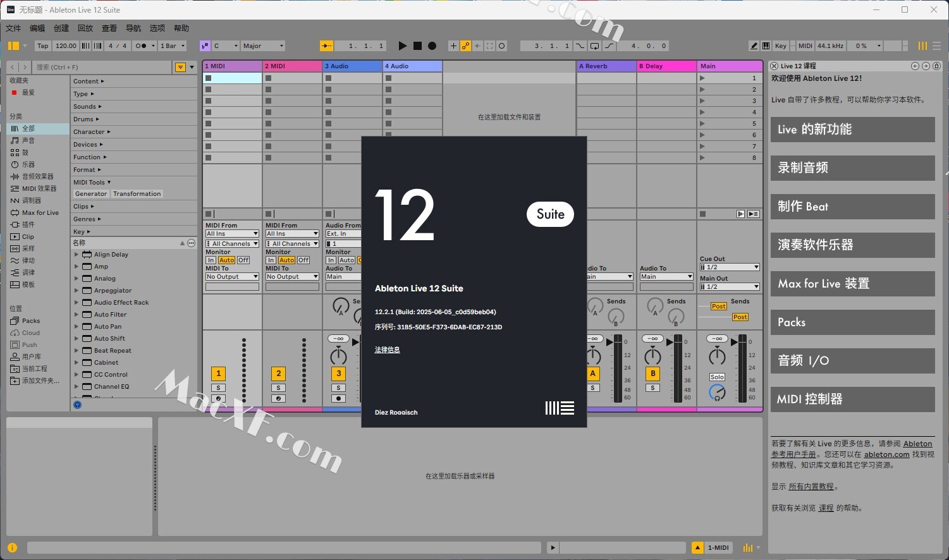Image resolution: width=949 pixels, height=560 pixels.
Task: Open the Live 的新功能 lesson
Action: [x=852, y=130]
